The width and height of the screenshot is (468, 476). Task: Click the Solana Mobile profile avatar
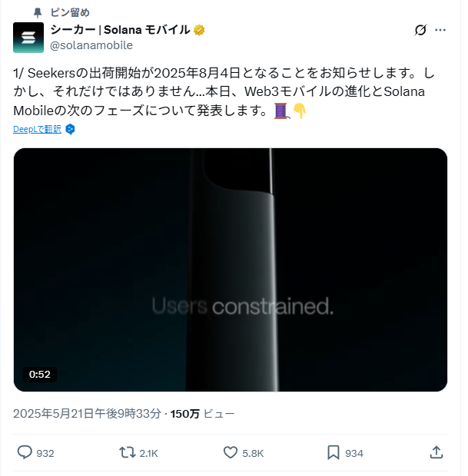tap(28, 38)
